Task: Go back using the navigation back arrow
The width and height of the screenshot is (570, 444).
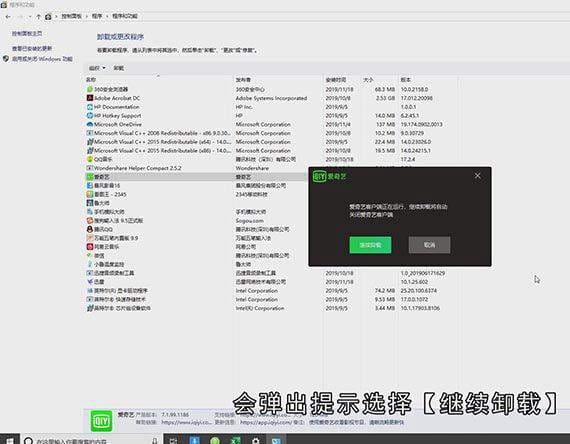Action: (8, 16)
